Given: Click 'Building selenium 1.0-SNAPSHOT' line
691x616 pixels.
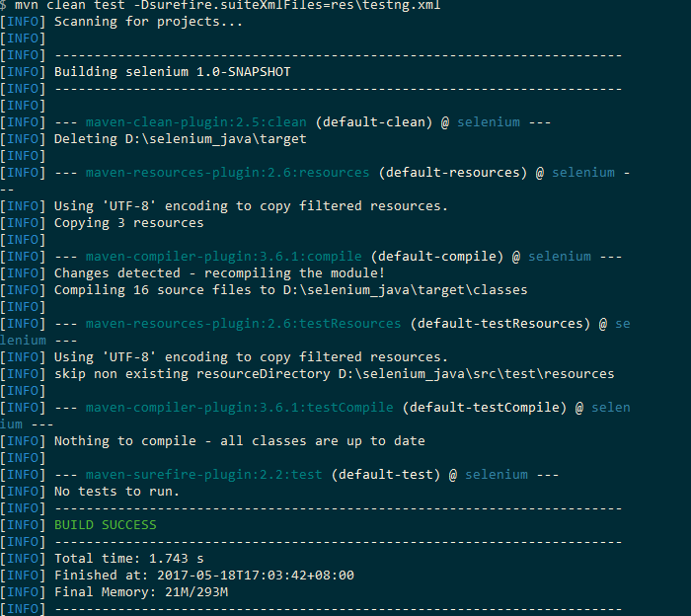Looking at the screenshot, I should [x=173, y=72].
